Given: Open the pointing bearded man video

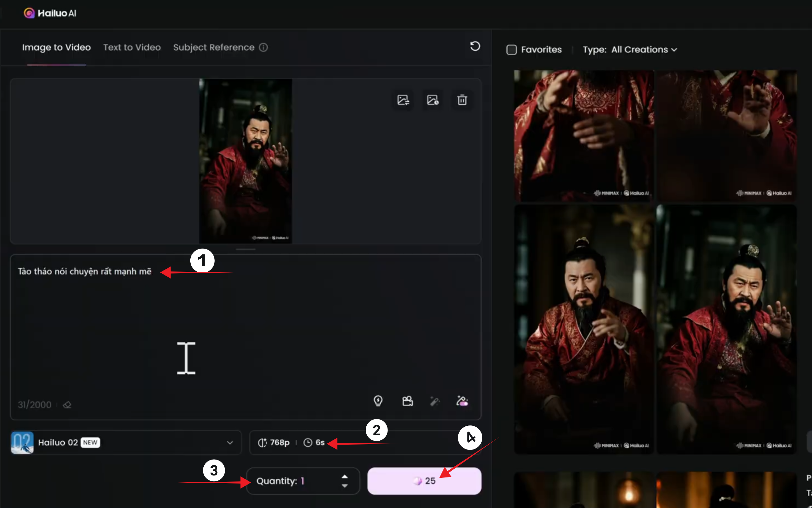Looking at the screenshot, I should [x=584, y=329].
